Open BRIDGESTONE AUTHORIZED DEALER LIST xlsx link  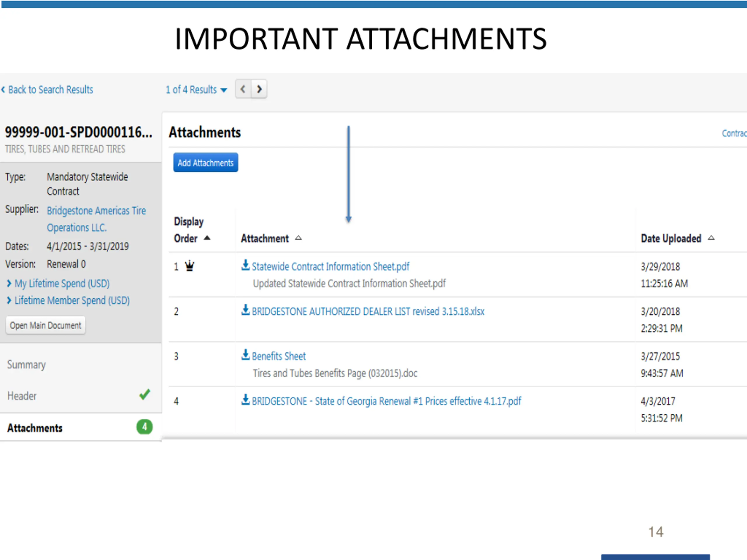(x=368, y=311)
